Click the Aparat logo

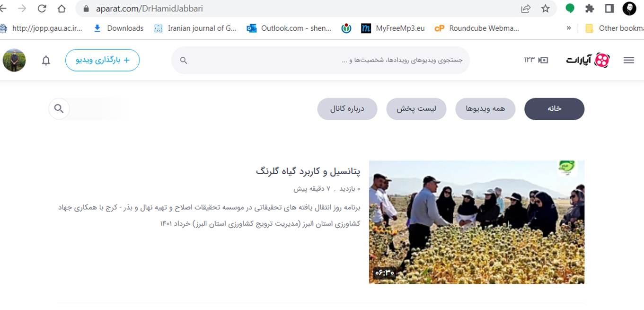(x=588, y=60)
